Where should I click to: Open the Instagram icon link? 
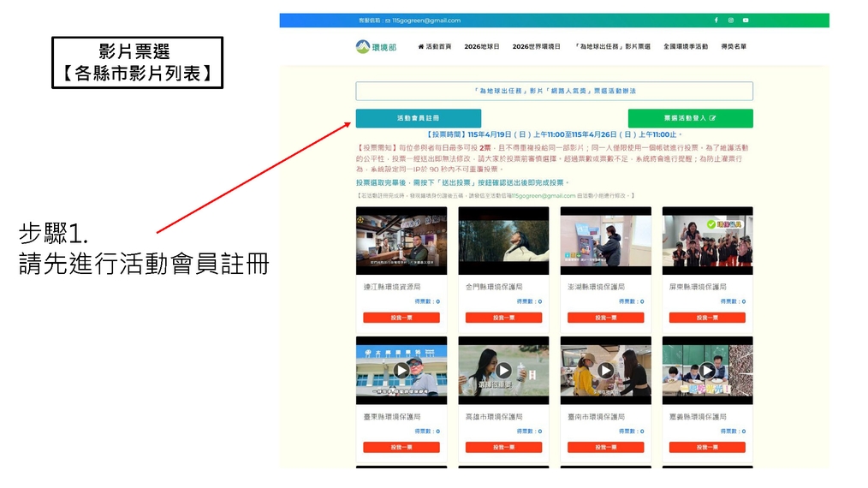(x=731, y=21)
